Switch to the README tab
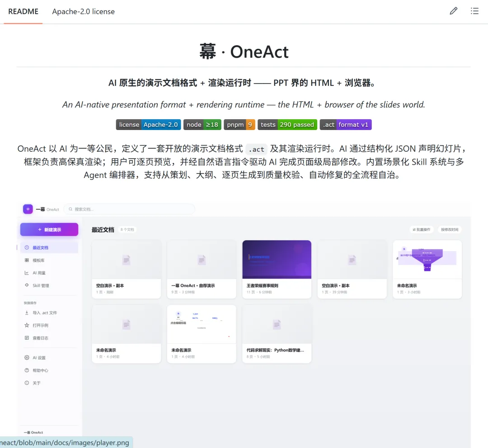The image size is (488, 448). coord(23,11)
